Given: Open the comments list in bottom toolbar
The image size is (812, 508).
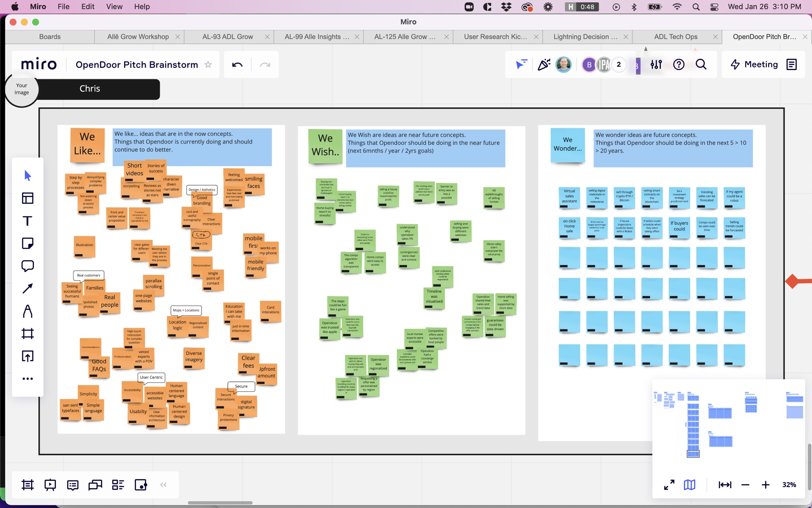Looking at the screenshot, I should click(73, 485).
